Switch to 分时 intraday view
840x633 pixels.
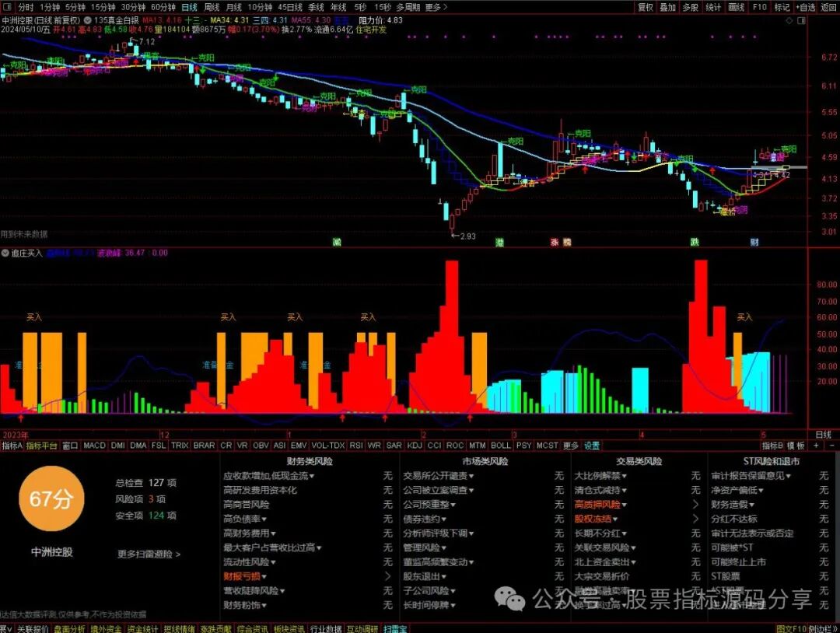(25, 7)
